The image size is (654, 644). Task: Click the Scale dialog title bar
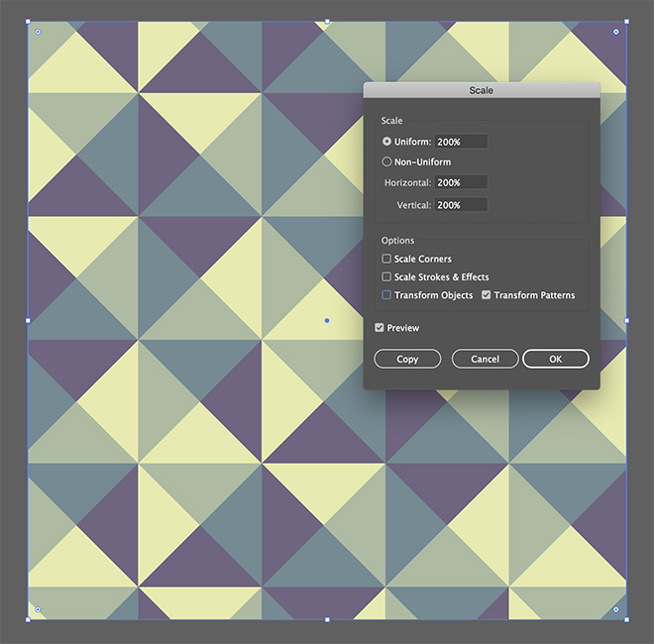click(x=482, y=90)
